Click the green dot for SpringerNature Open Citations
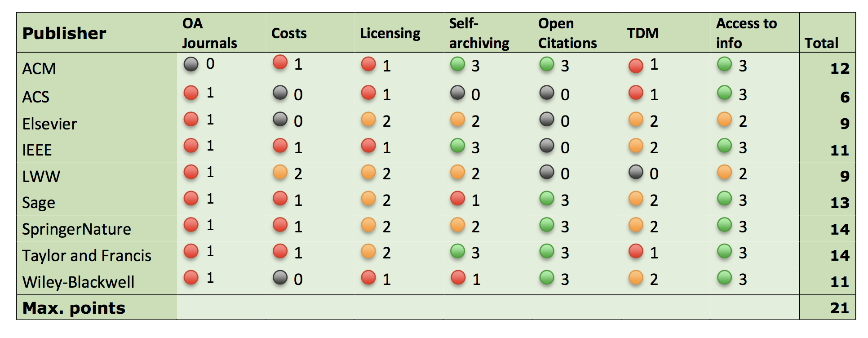Screen dimensions: 868x338 547,225
